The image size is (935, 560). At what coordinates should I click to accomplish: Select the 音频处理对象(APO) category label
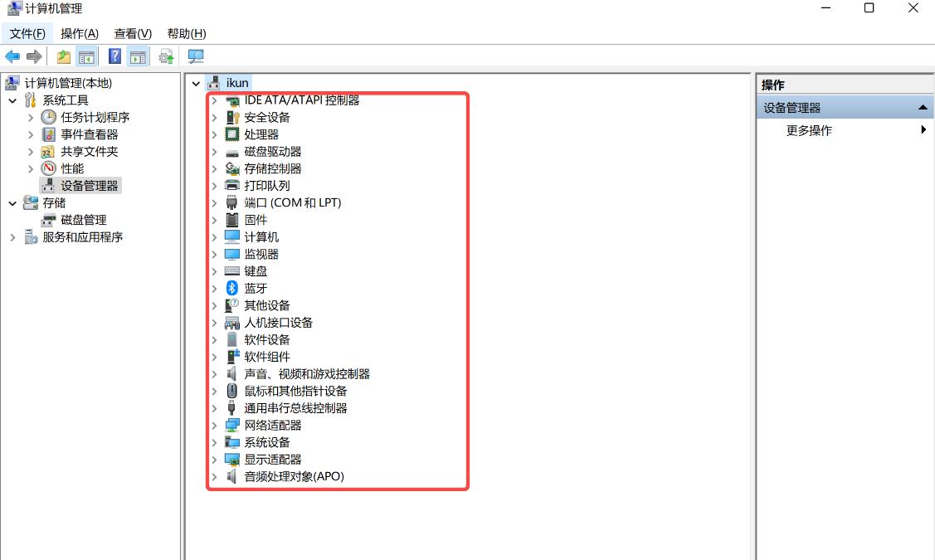pyautogui.click(x=294, y=476)
